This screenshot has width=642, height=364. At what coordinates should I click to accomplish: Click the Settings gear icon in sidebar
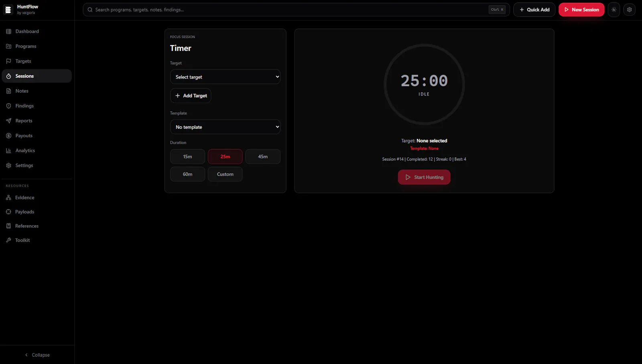click(8, 165)
